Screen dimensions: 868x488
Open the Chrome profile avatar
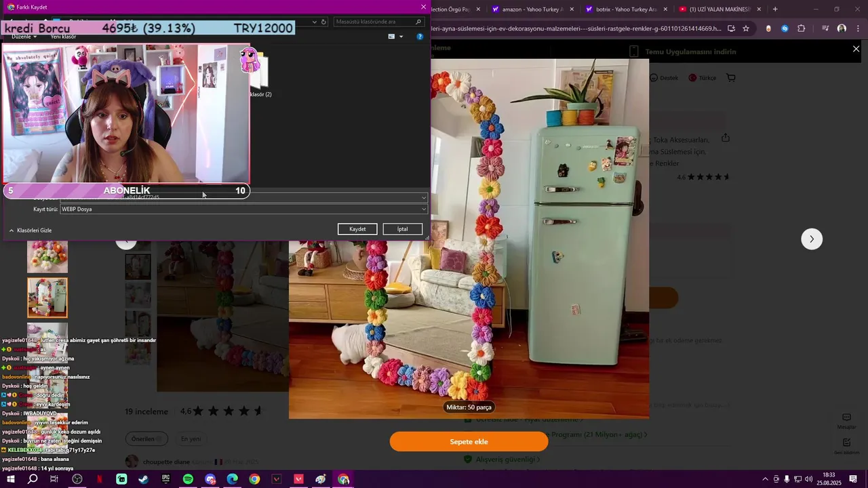coord(842,28)
